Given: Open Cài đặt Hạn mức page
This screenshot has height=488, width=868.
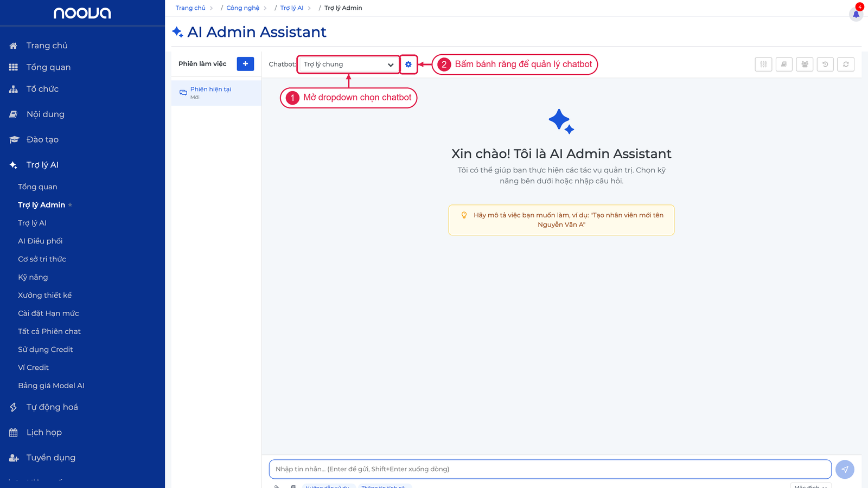Looking at the screenshot, I should coord(48,313).
